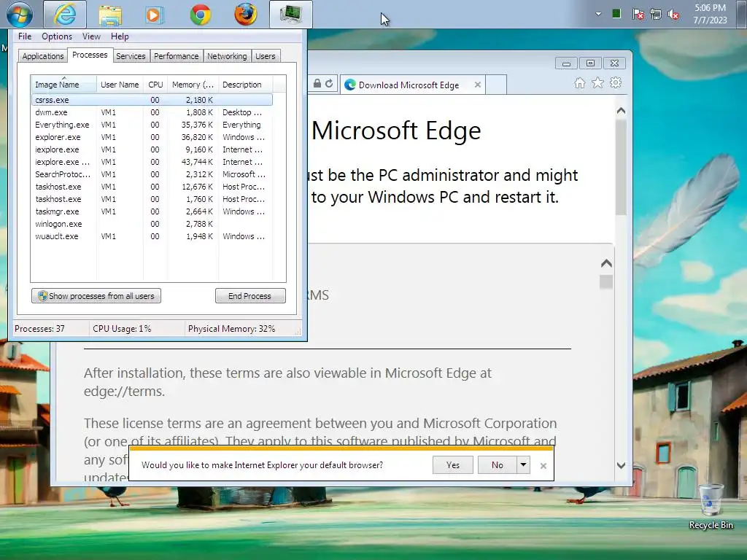747x560 pixels.
Task: Open IE Tools gear icon
Action: (x=616, y=83)
